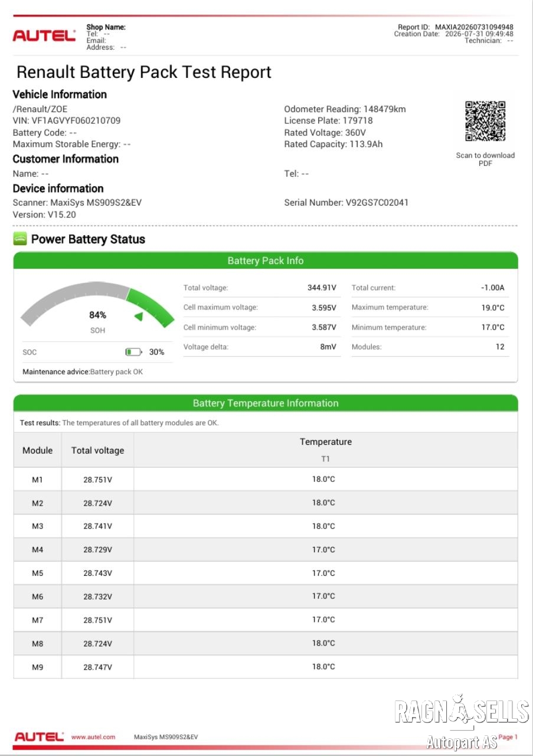Click Total current value -1.00A
This screenshot has height=756, width=533.
point(493,288)
